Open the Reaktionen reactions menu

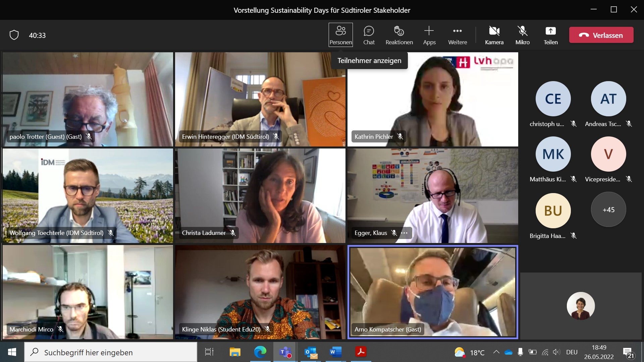pos(399,35)
